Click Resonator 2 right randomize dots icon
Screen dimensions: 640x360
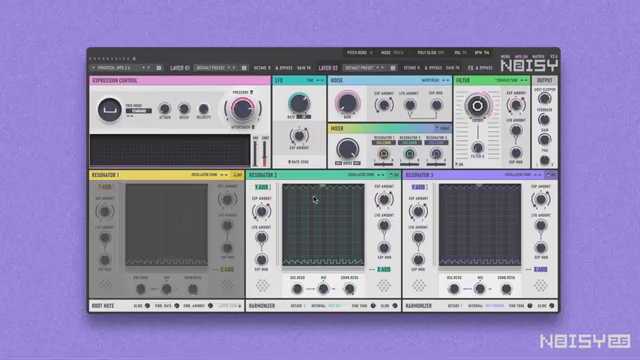384,285
